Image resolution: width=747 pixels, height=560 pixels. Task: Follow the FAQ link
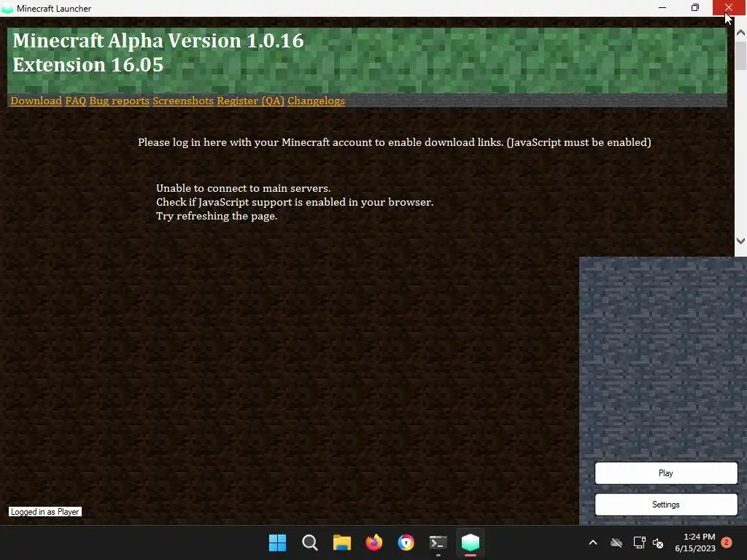(x=76, y=101)
